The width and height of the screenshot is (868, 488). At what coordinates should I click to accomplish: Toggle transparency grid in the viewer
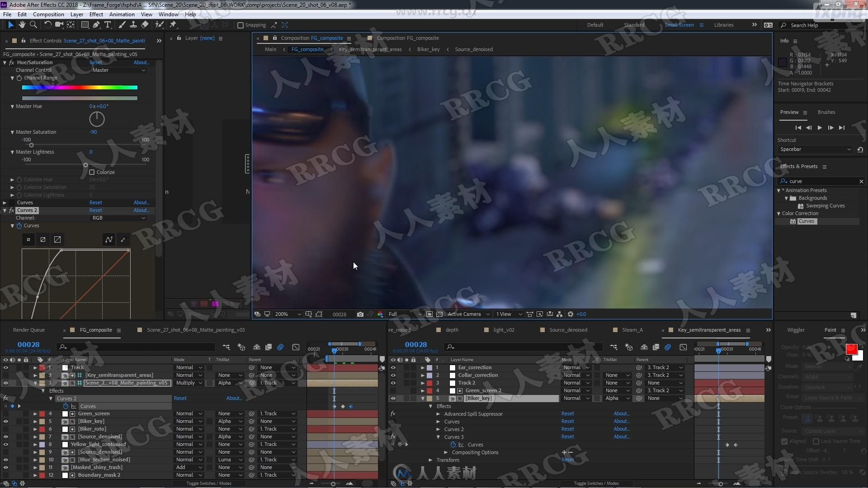tap(439, 314)
